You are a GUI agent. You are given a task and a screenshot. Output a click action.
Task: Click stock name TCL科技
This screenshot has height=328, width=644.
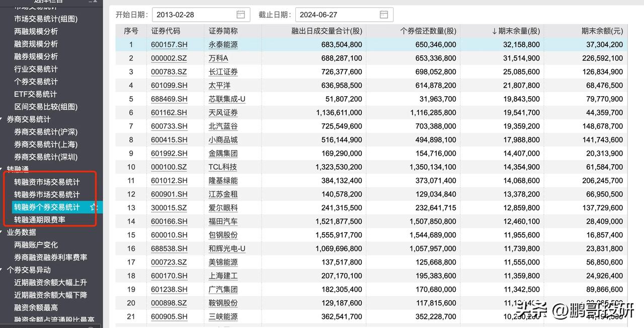point(222,167)
